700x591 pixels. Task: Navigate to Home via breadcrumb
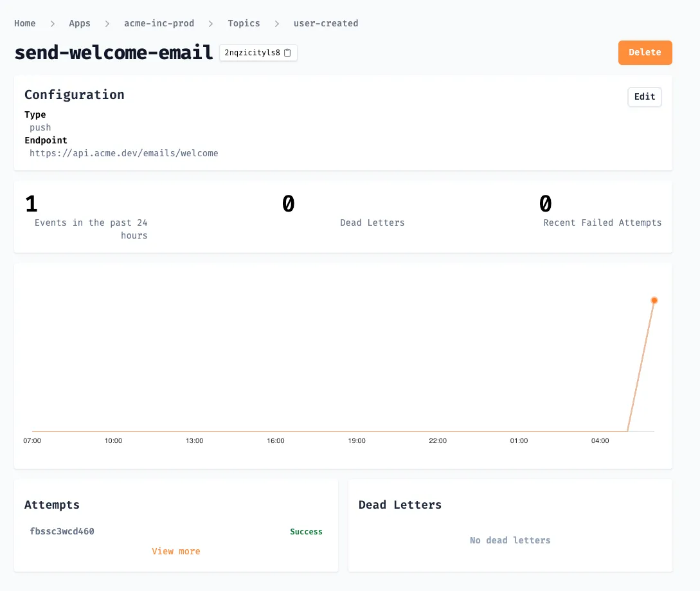click(x=24, y=23)
